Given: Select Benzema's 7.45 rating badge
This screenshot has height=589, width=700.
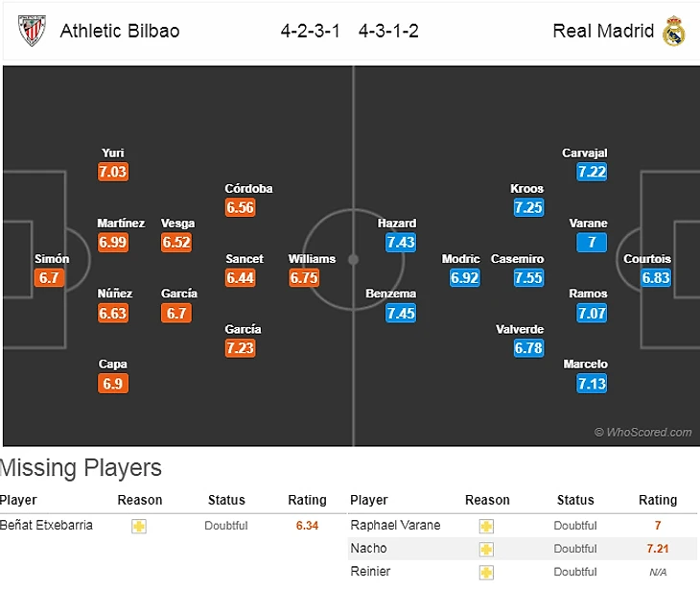Looking at the screenshot, I should [x=401, y=313].
